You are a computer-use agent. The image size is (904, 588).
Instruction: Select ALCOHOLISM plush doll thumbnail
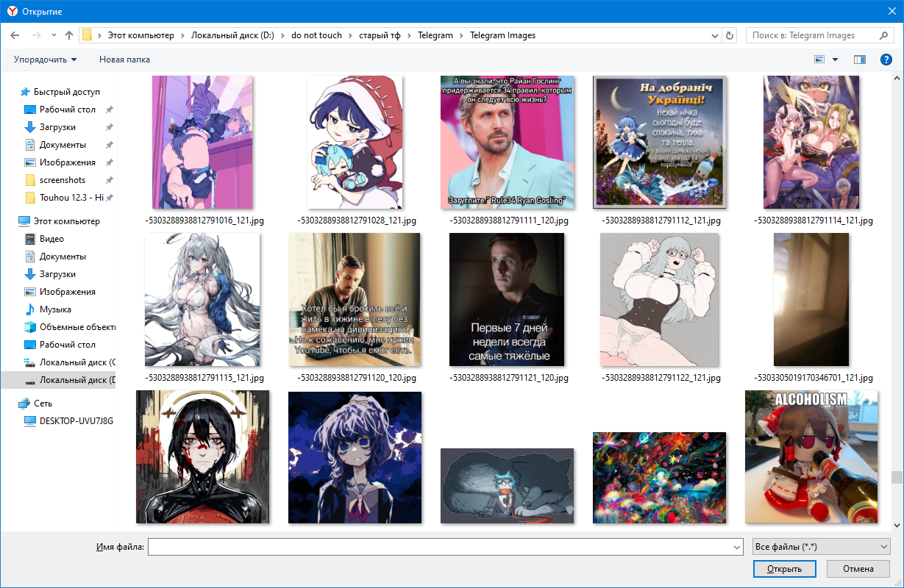point(811,456)
